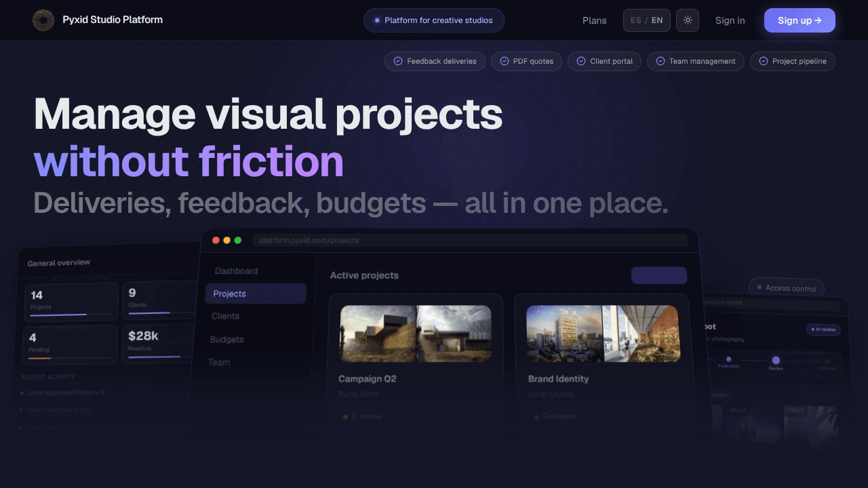Open Team in the mock sidebar

[x=219, y=362]
